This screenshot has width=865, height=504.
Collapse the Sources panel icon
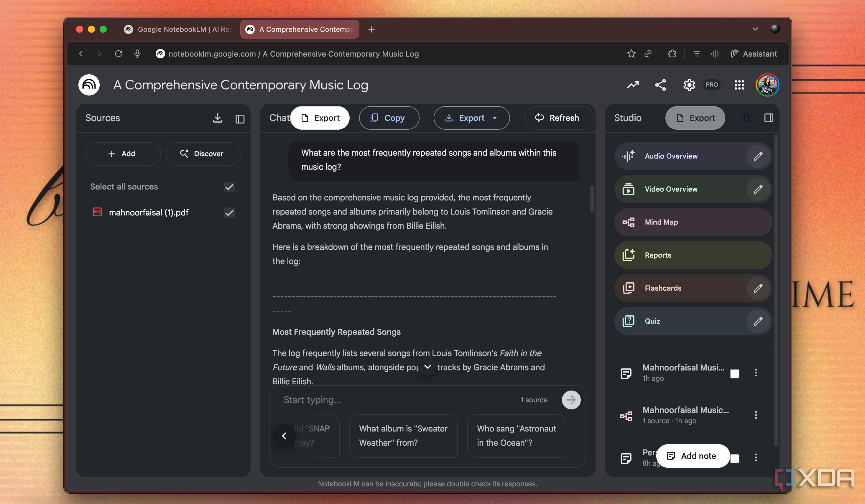240,119
